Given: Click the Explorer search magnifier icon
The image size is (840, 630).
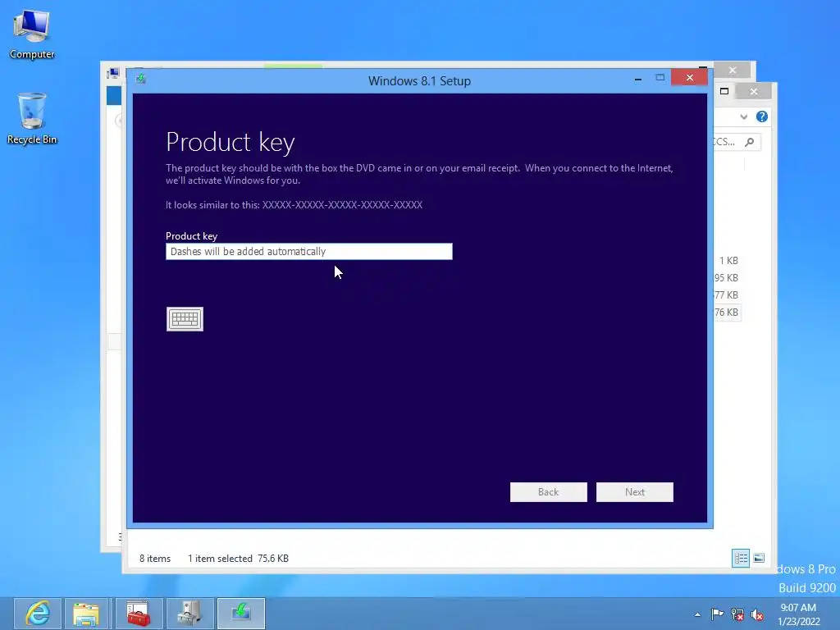Looking at the screenshot, I should point(750,142).
